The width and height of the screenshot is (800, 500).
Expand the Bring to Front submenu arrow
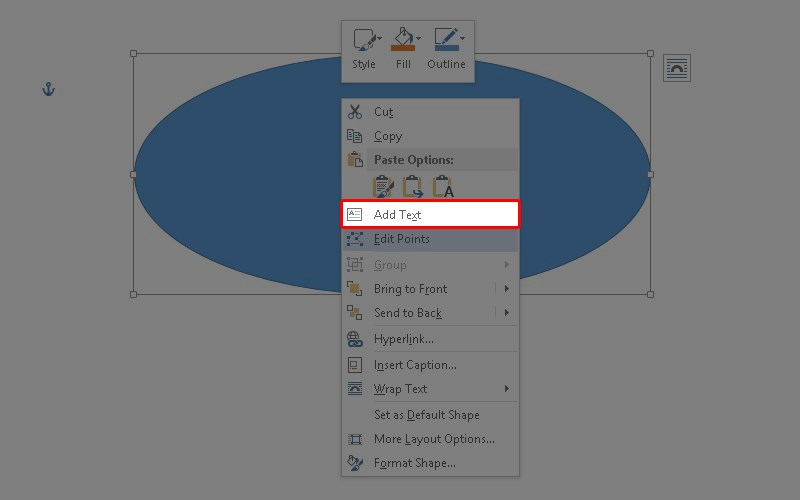507,289
